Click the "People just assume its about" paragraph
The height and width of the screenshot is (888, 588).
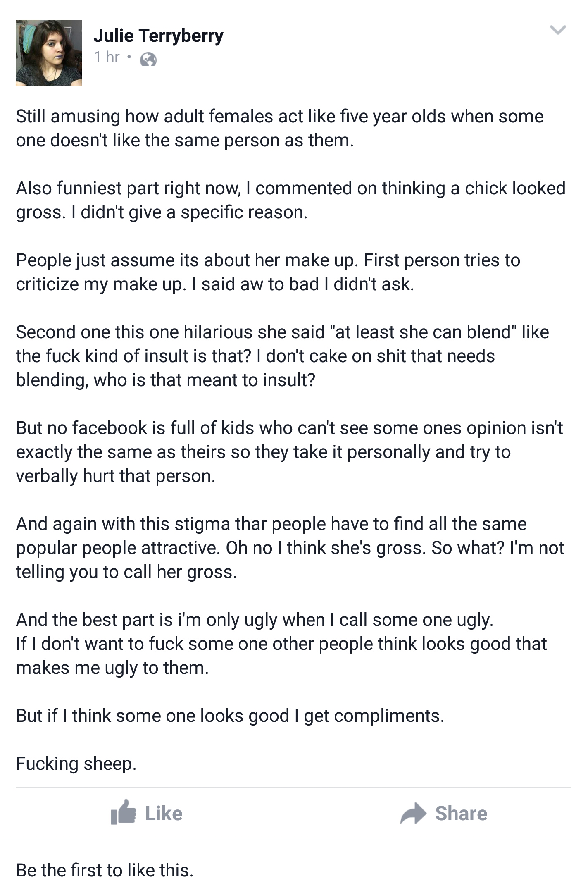(268, 272)
